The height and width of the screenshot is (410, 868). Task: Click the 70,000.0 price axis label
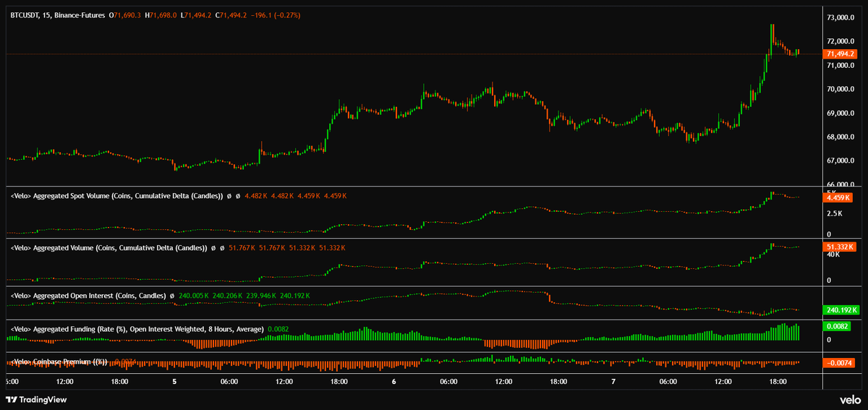pyautogui.click(x=841, y=90)
